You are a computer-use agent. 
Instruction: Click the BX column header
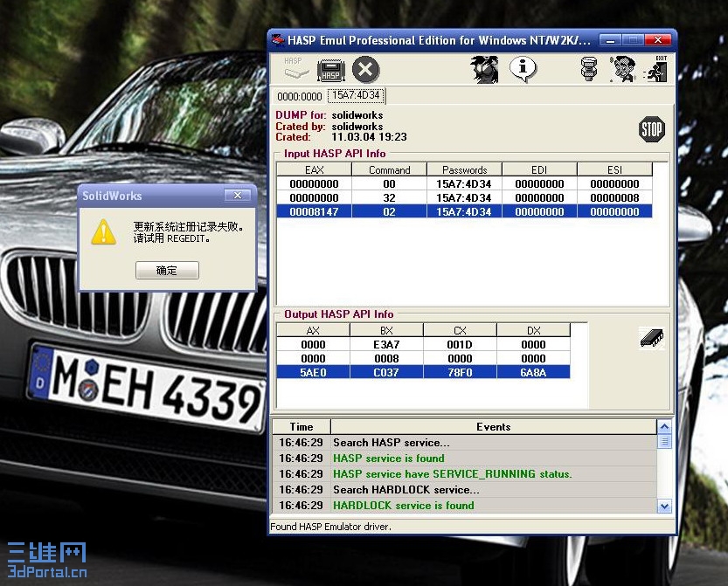[386, 330]
